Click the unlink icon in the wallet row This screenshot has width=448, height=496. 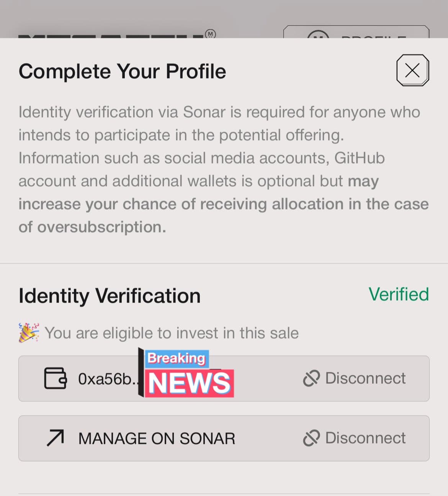(x=311, y=378)
